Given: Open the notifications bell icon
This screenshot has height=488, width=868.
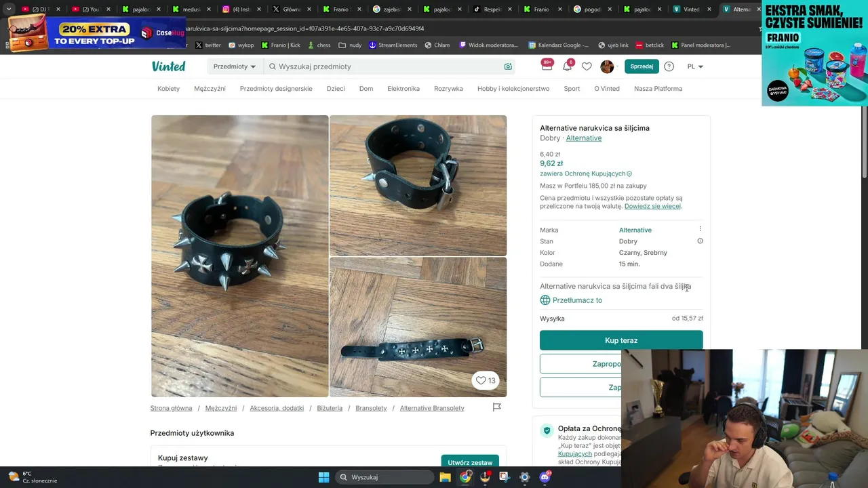Looking at the screenshot, I should tap(567, 66).
